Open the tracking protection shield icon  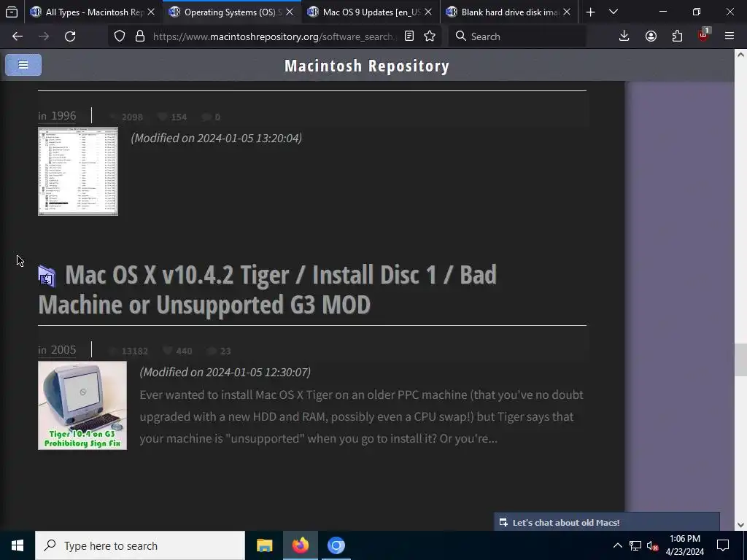click(x=119, y=36)
